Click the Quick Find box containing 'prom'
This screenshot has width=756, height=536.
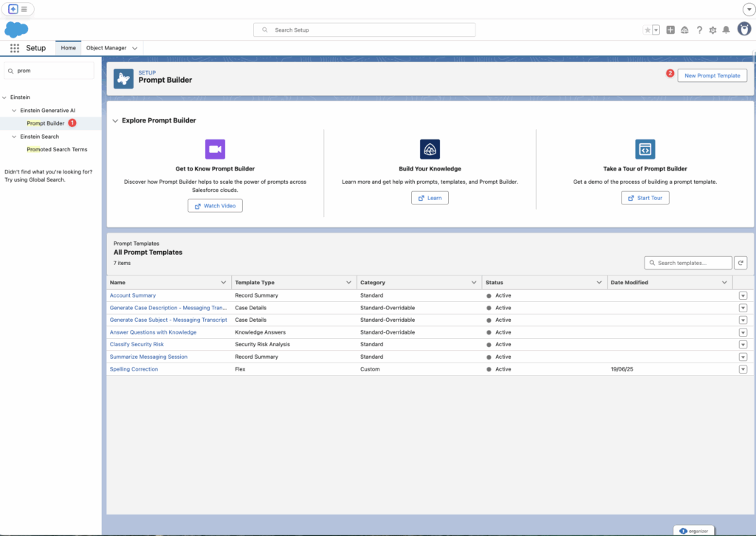click(49, 71)
